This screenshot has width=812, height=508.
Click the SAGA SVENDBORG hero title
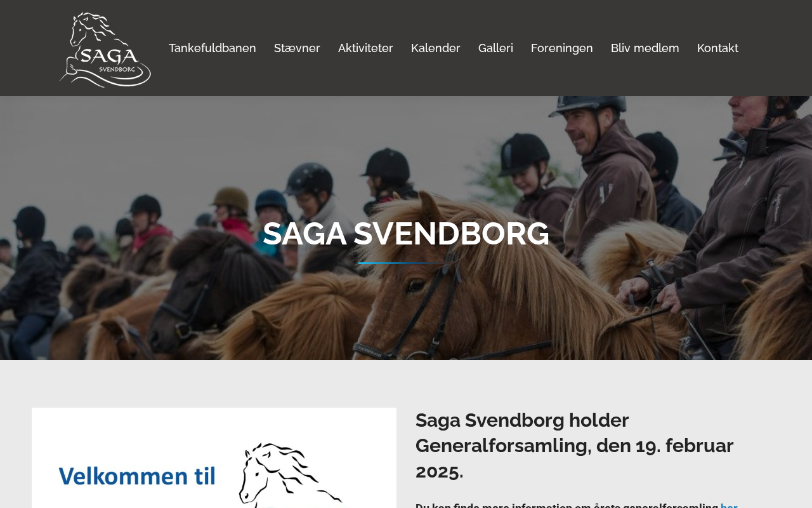406,234
